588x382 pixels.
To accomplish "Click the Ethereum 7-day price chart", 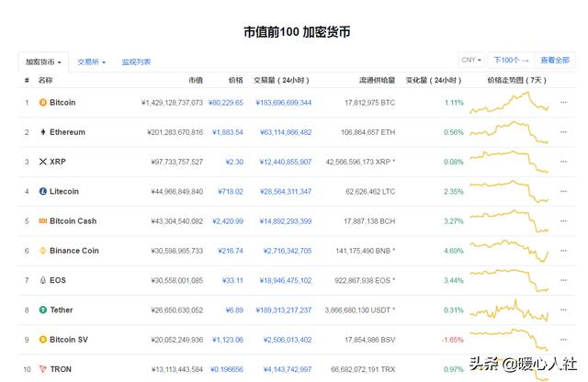I will coord(509,132).
